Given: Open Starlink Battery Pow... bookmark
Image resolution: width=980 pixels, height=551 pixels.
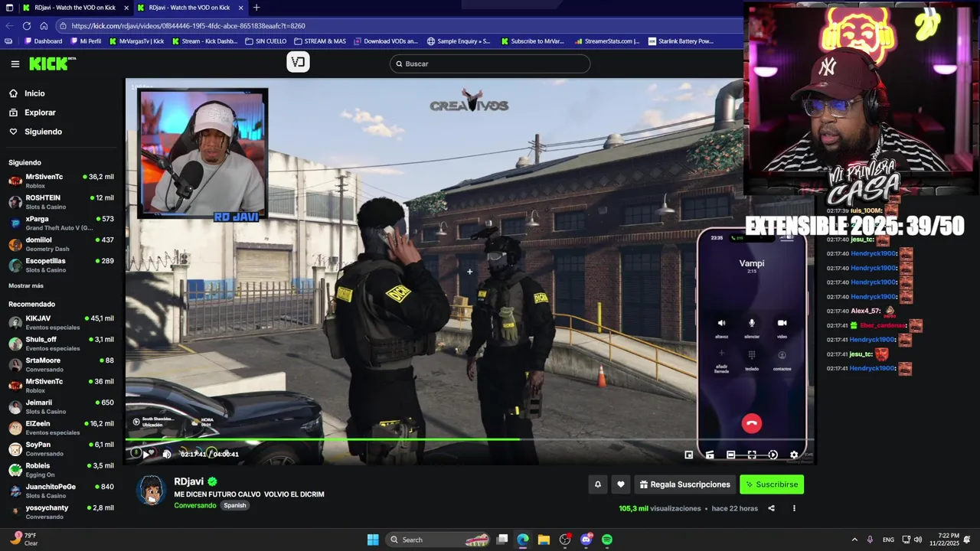Looking at the screenshot, I should [x=681, y=41].
